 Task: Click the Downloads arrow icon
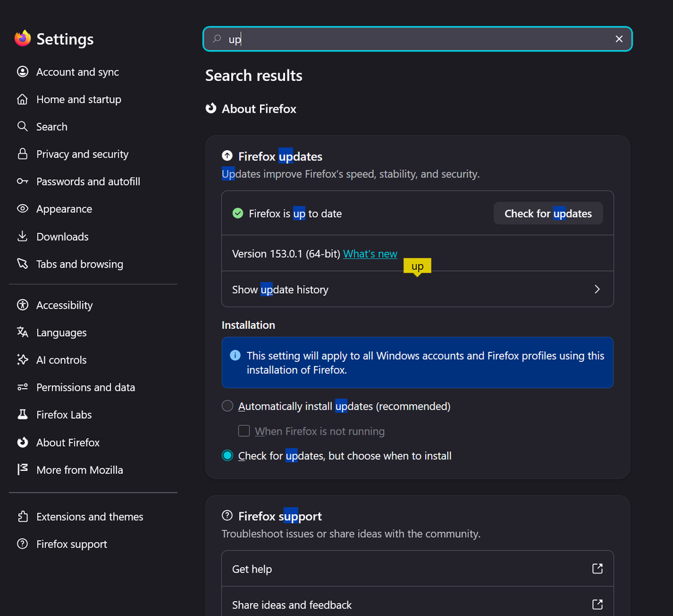click(x=22, y=236)
